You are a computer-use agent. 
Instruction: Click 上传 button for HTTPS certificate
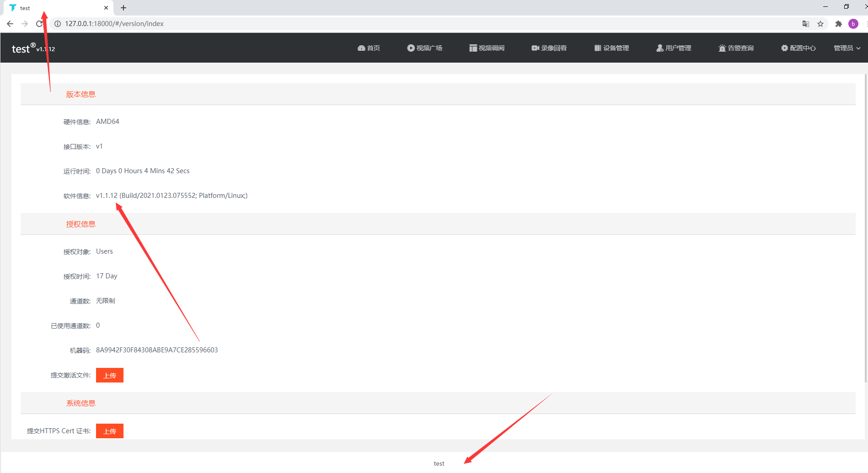(x=110, y=431)
